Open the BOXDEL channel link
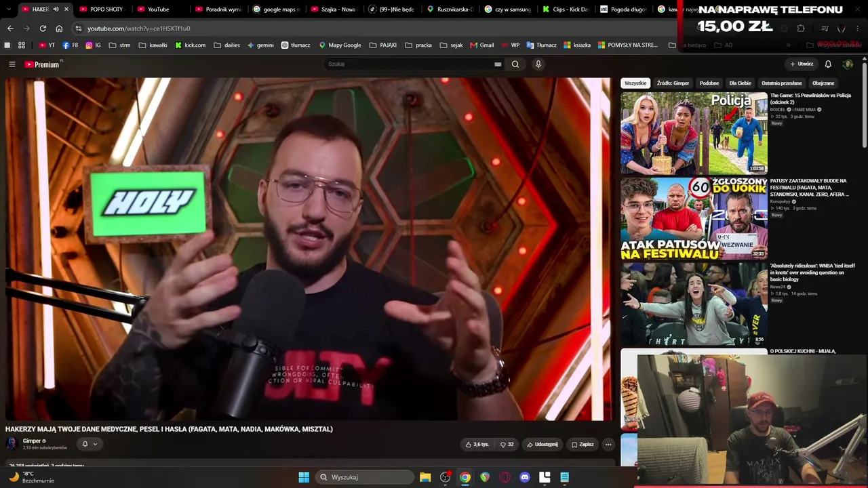Viewport: 868px width, 488px height. 778,109
